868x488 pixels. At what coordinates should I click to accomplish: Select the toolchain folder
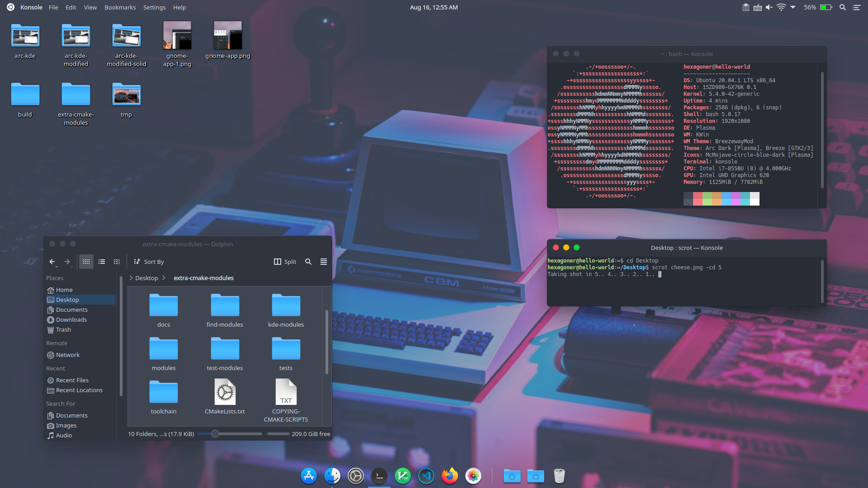tap(164, 397)
